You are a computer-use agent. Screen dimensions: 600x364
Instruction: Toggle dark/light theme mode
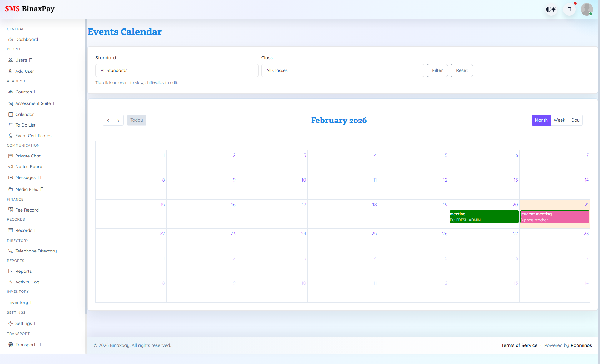click(551, 9)
